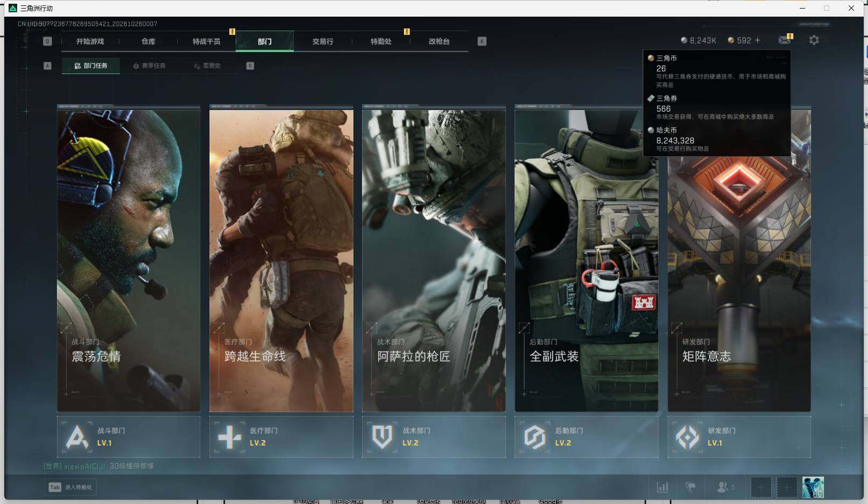The height and width of the screenshot is (504, 868).
Task: Click the world chat message from xiaxiaAICIJI
Action: click(x=99, y=466)
